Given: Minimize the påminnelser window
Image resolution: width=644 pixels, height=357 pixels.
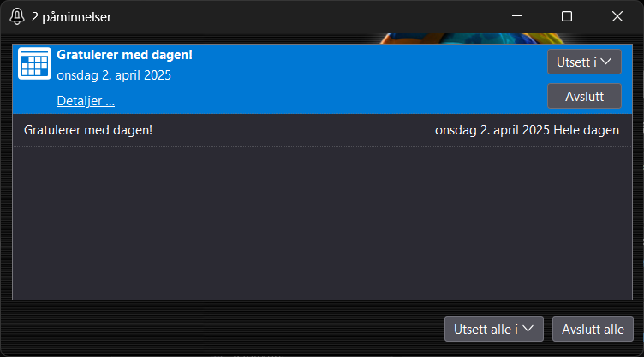Looking at the screenshot, I should (x=517, y=16).
